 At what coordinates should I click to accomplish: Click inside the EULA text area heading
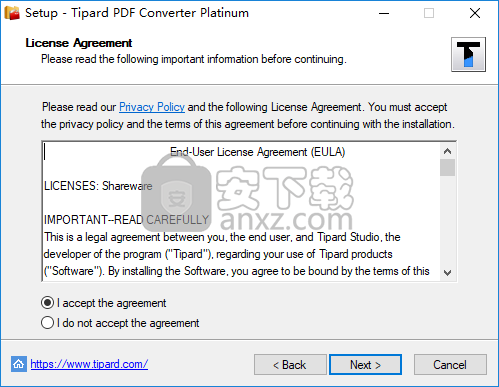point(257,152)
